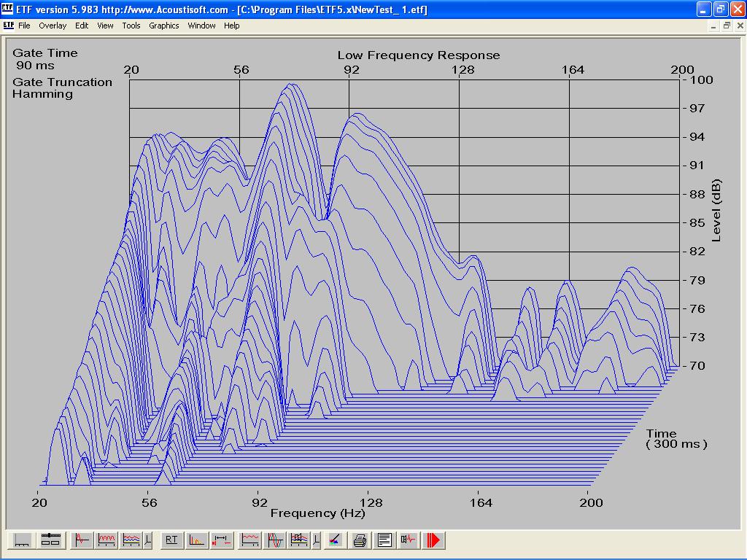Open the Tools menu
The width and height of the screenshot is (747, 560).
[131, 26]
